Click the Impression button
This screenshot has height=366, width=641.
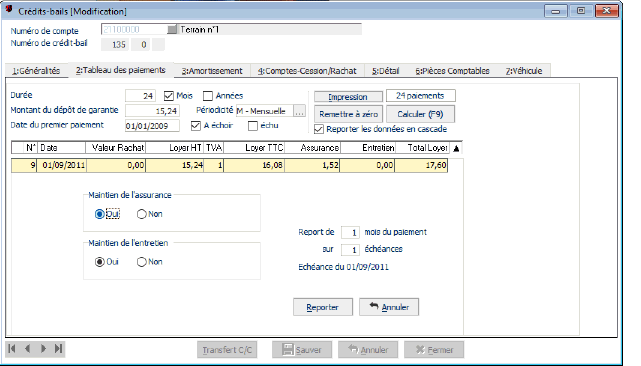point(348,97)
